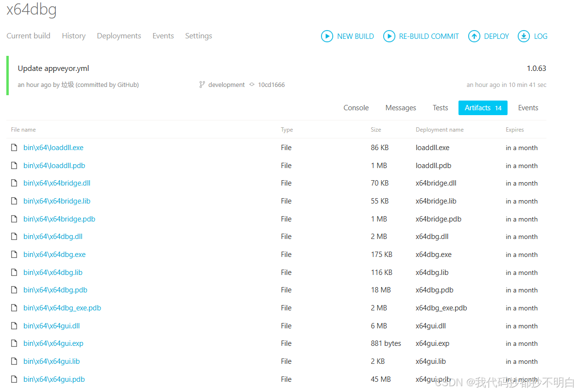
Task: Click file icon for x64dbg.exe row
Action: coord(14,255)
